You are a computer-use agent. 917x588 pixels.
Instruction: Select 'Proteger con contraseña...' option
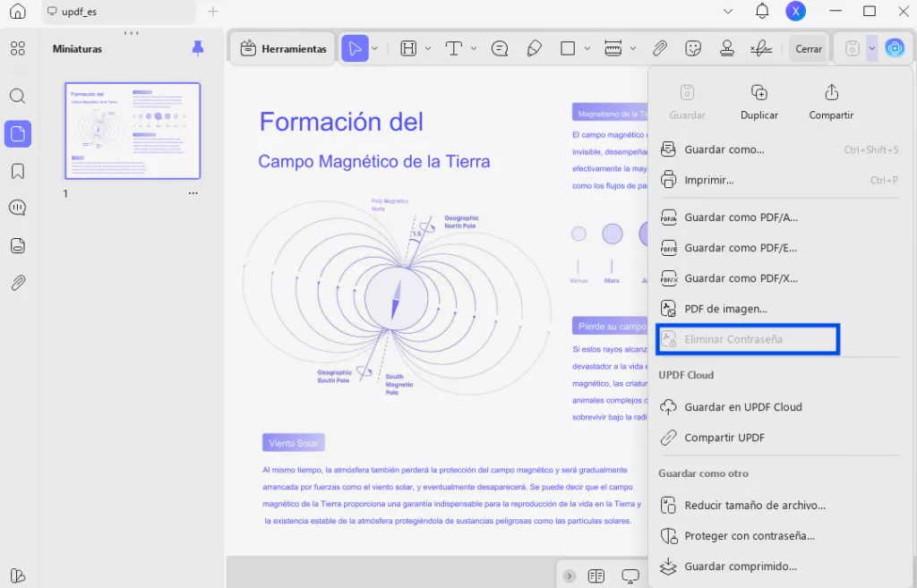(x=749, y=536)
